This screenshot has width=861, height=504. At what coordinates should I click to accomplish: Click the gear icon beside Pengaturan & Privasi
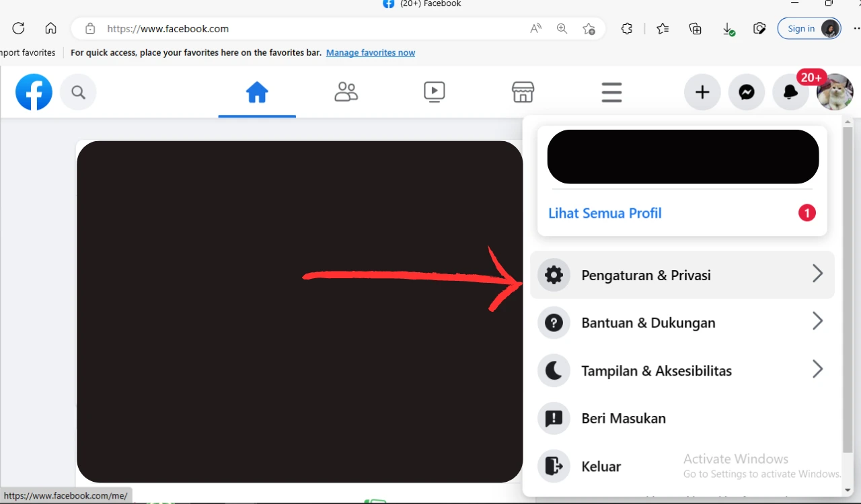click(x=554, y=275)
